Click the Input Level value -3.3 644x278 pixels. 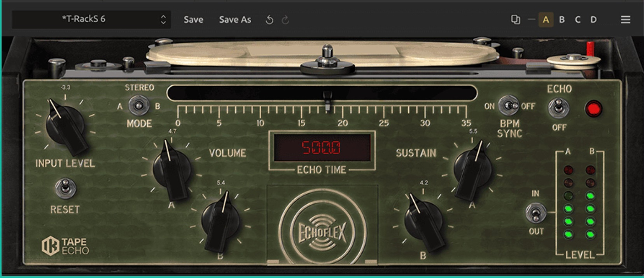pos(65,88)
